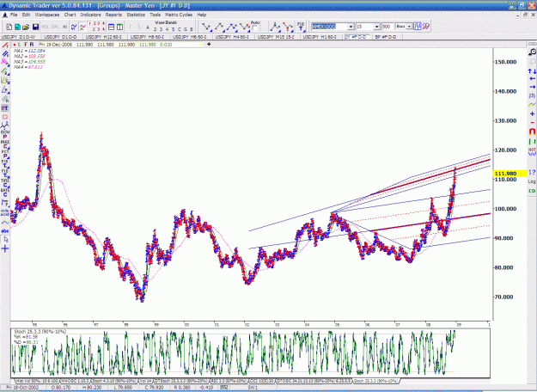
Task: Click the split horizontal window layout icon
Action: (x=112, y=27)
